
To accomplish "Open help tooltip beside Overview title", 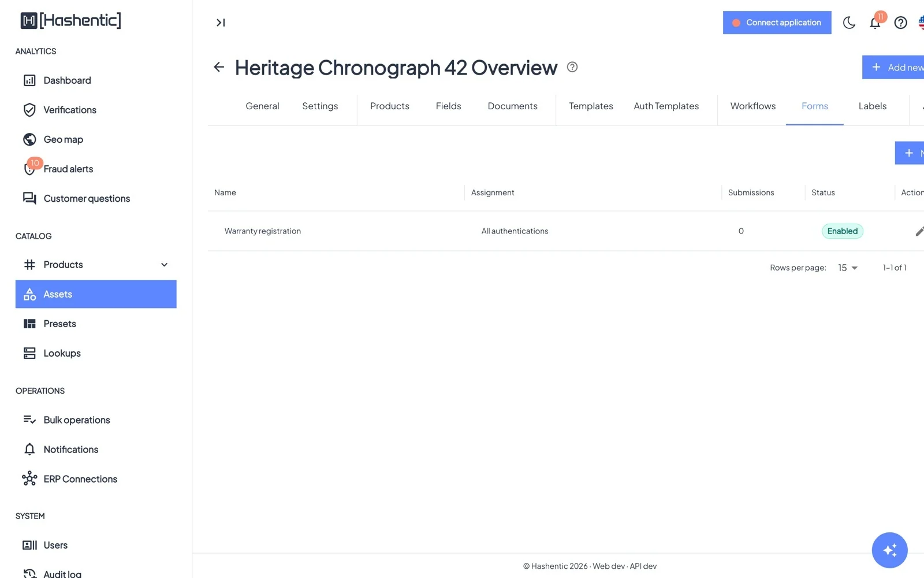I will tap(572, 67).
